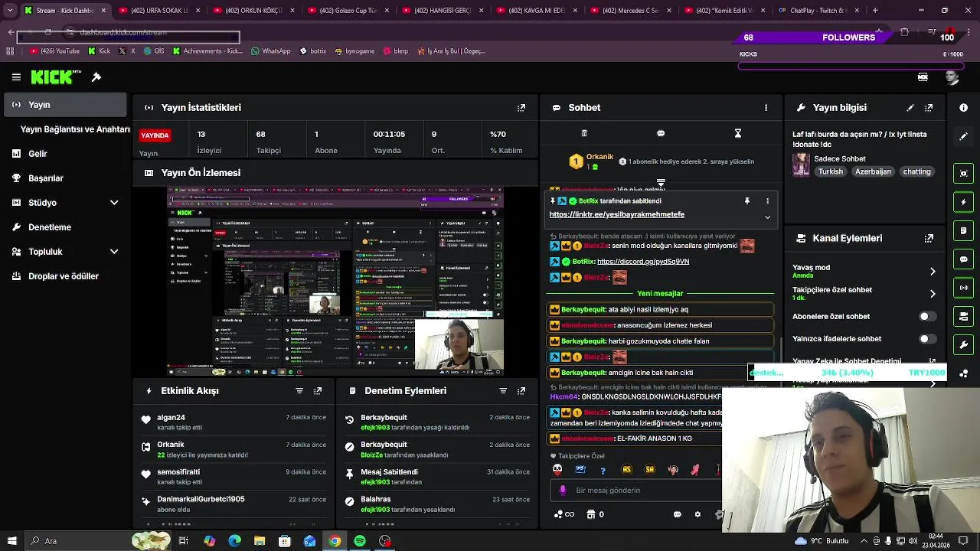This screenshot has height=551, width=980.
Task: Open the browser tab list dropdown
Action: click(x=10, y=11)
